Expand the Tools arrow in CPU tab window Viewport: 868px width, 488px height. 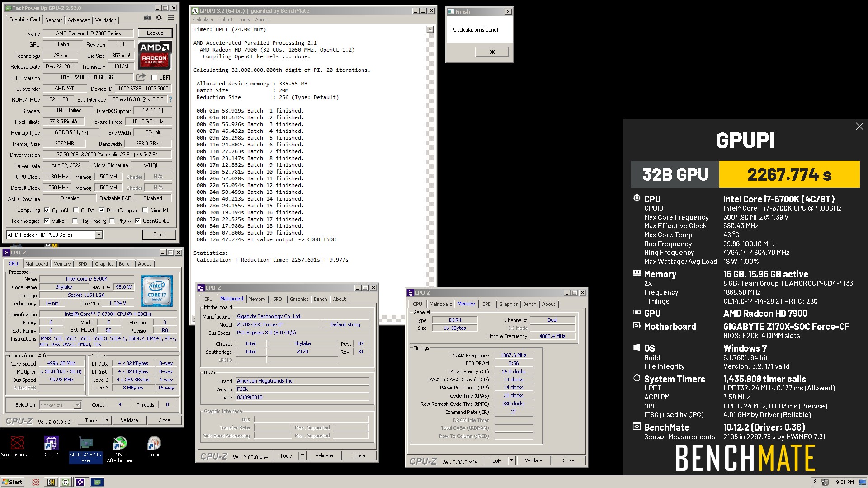[107, 420]
